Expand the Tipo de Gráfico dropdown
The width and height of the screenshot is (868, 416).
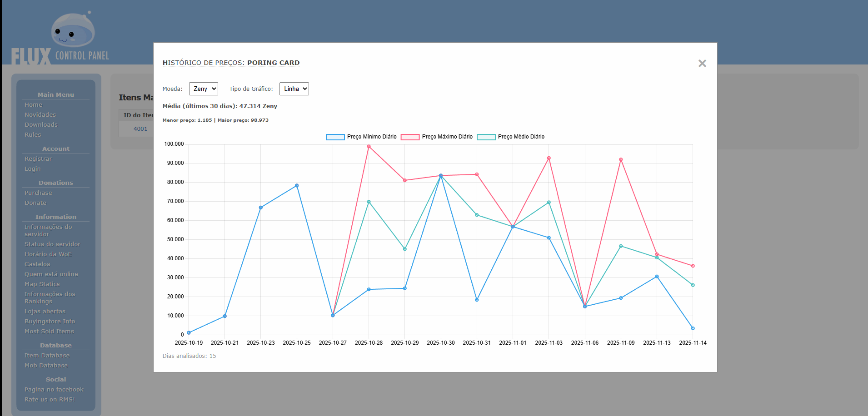point(294,89)
